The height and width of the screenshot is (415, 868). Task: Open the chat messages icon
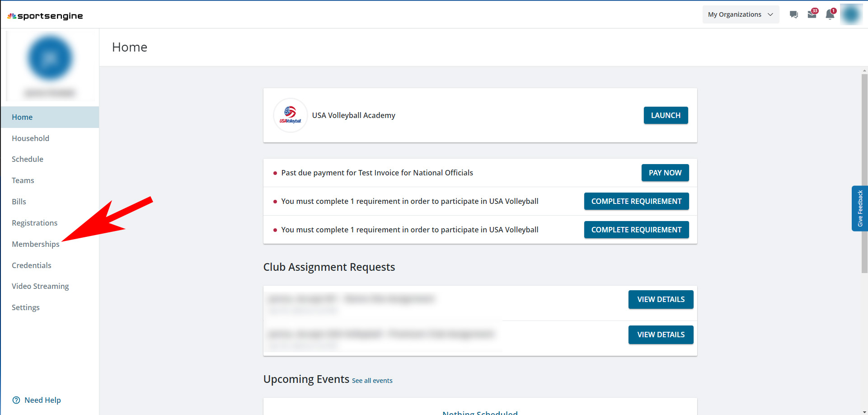pos(793,14)
